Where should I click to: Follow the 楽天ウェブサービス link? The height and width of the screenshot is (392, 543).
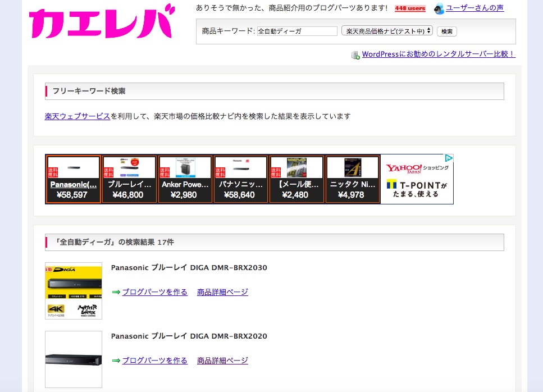77,116
